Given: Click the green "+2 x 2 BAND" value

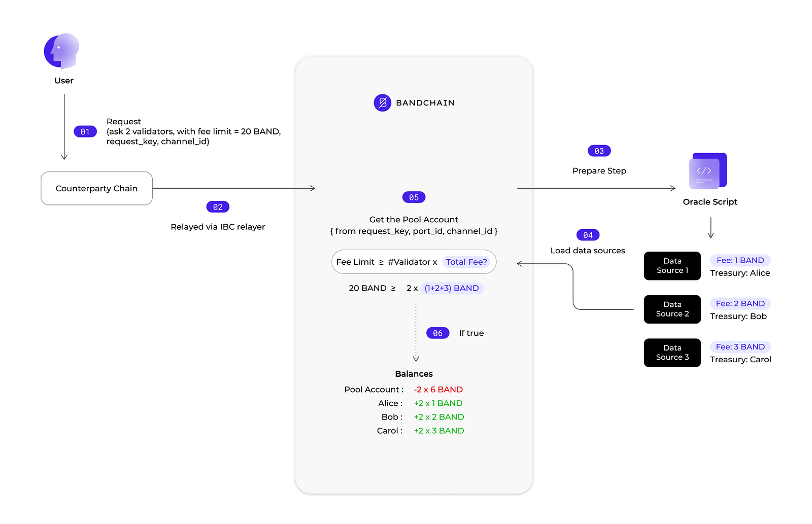Looking at the screenshot, I should [x=439, y=417].
